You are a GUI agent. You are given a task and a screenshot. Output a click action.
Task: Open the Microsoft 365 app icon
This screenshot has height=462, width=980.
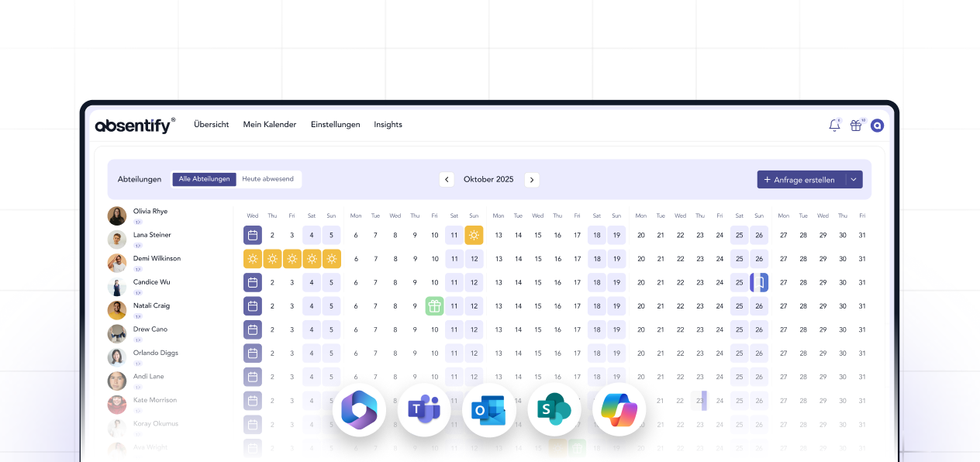[x=359, y=409]
